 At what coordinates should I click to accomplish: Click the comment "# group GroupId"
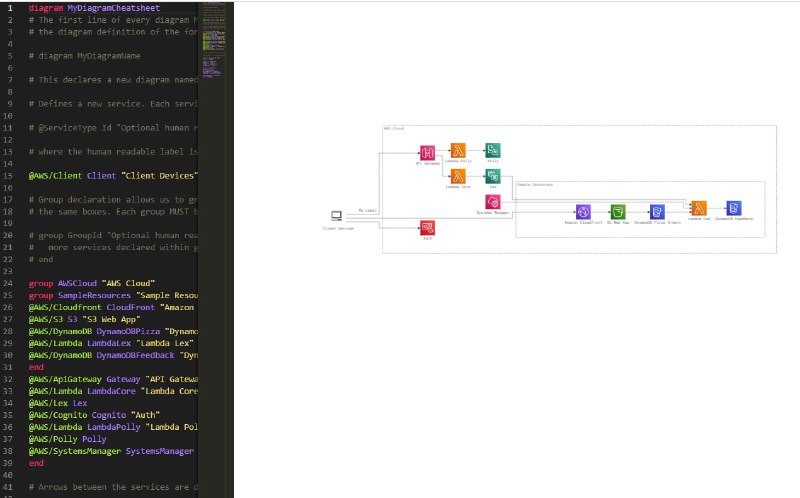(113, 235)
